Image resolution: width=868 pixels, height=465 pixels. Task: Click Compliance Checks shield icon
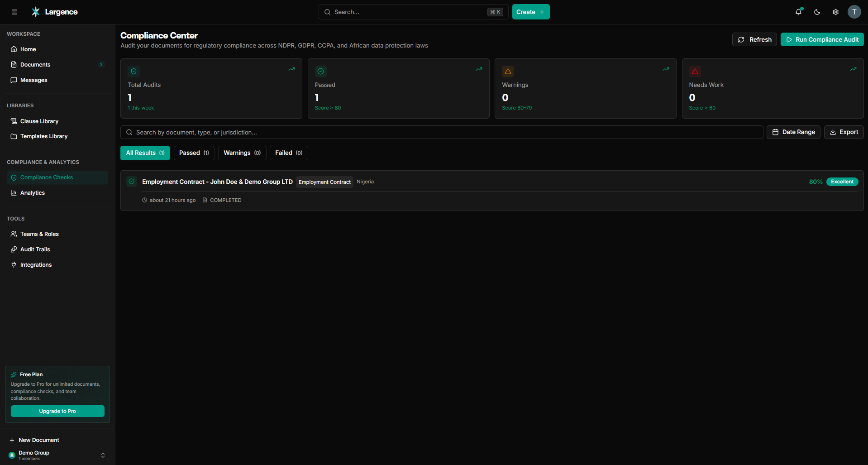tap(14, 177)
